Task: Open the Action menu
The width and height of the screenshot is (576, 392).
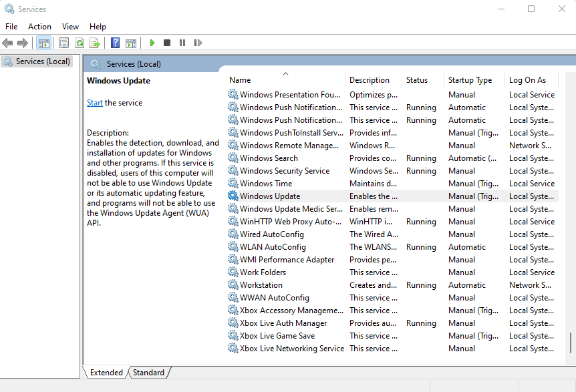Action: pos(39,27)
